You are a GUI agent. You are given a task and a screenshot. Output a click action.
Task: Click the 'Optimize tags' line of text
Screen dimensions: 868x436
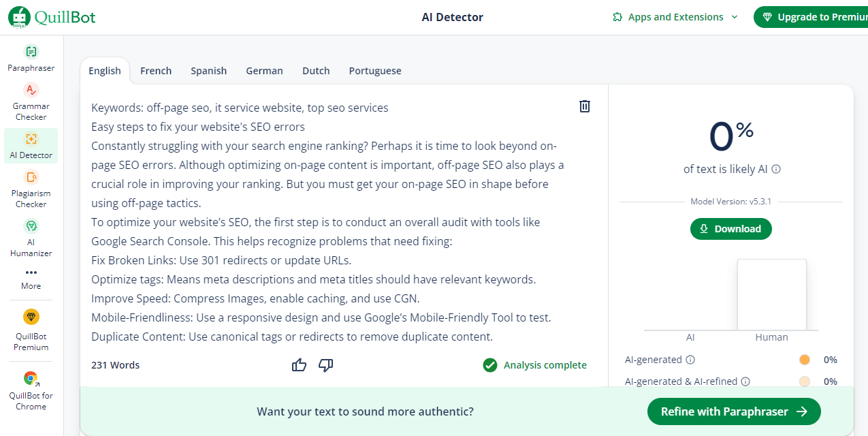pos(314,279)
